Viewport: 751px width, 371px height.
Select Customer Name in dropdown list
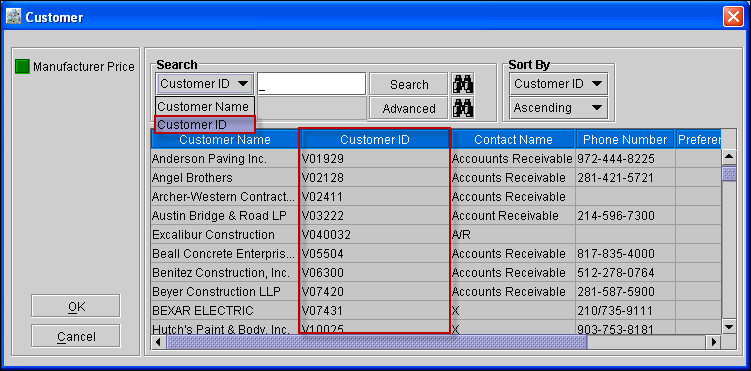205,106
